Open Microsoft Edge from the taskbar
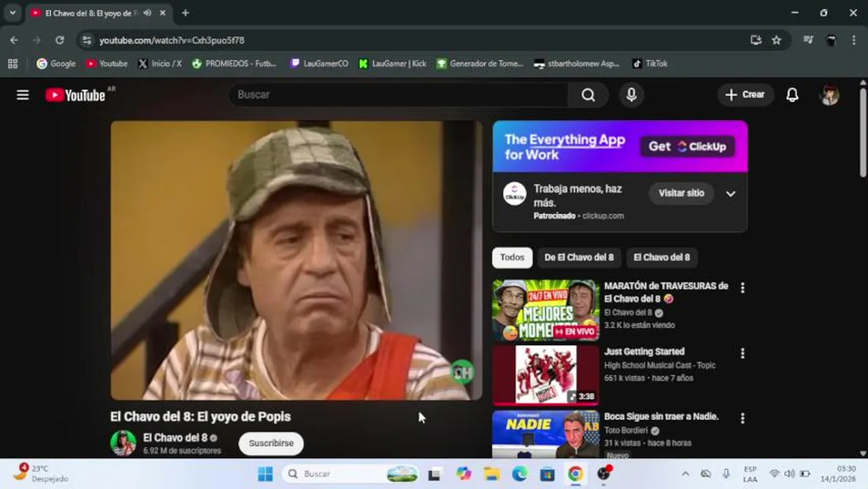The height and width of the screenshot is (489, 868). (x=520, y=474)
